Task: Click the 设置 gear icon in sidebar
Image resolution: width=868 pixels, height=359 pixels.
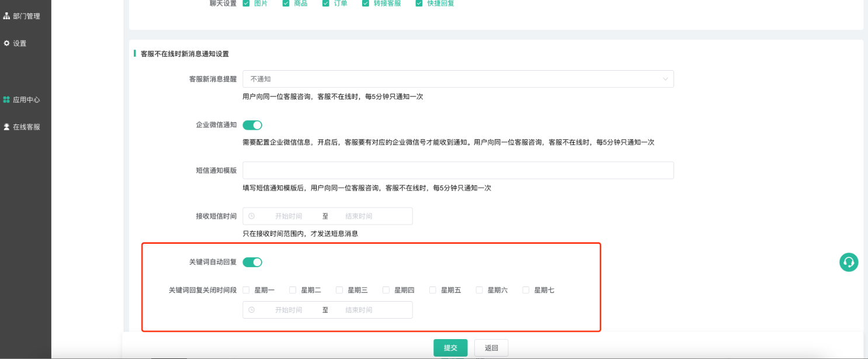Action: click(x=7, y=43)
